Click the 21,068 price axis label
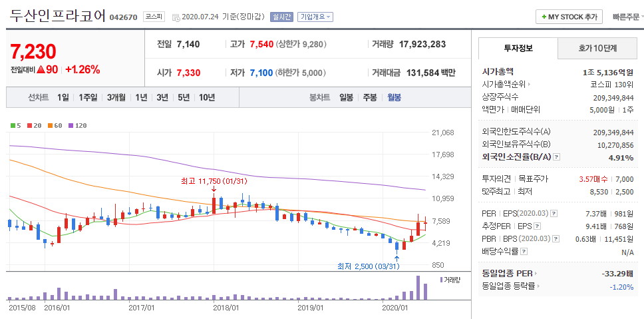Viewport: 644px width, 319px height. tap(442, 133)
